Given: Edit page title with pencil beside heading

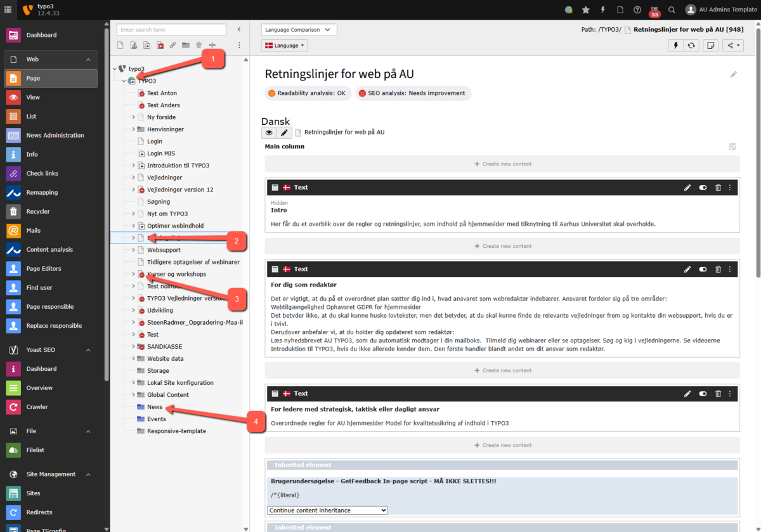Looking at the screenshot, I should coord(734,74).
